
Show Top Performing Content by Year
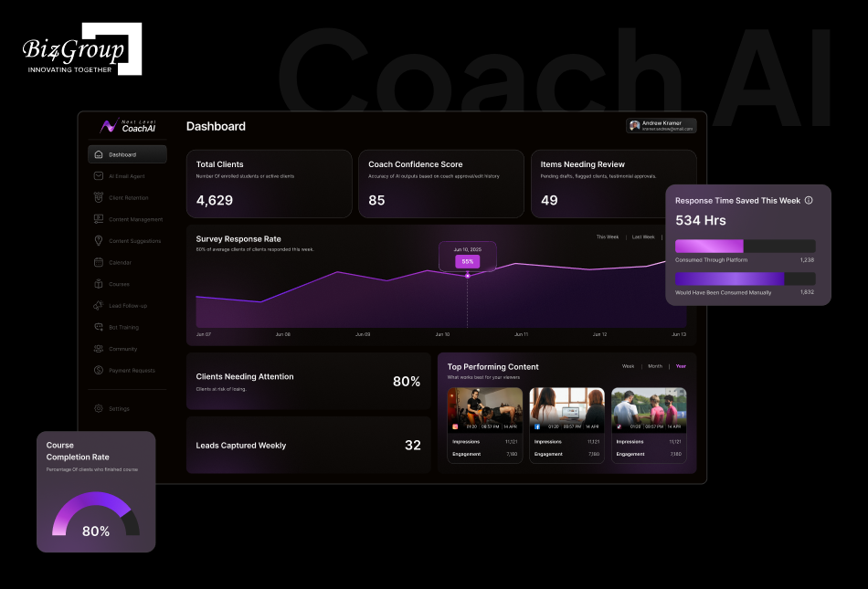pos(681,366)
